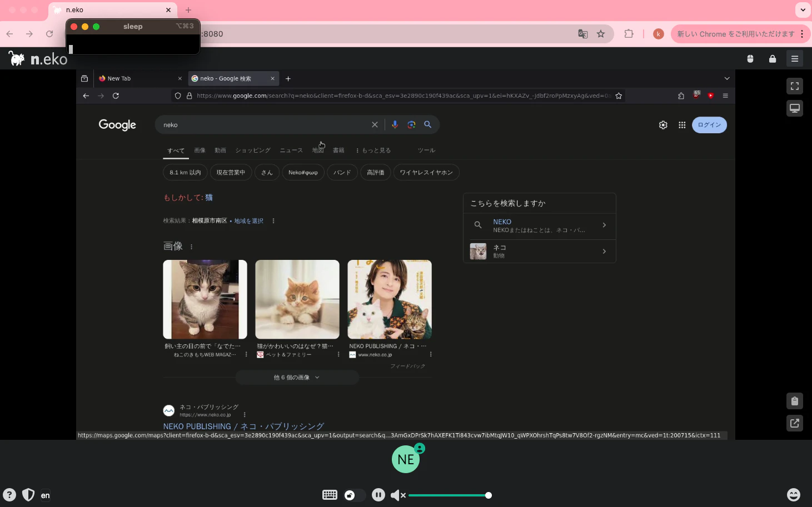Reload the Firefox page
The width and height of the screenshot is (812, 507).
coord(116,96)
